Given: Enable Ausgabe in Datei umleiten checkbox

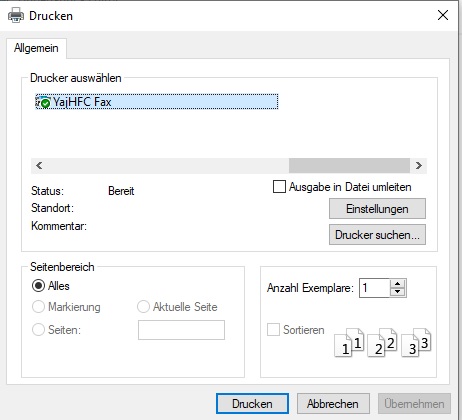Looking at the screenshot, I should pos(279,187).
